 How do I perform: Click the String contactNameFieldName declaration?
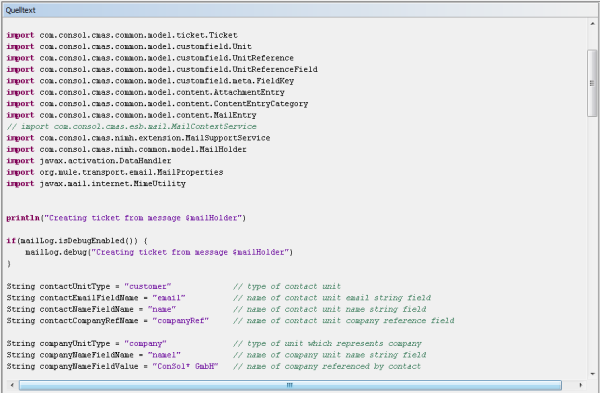91,310
